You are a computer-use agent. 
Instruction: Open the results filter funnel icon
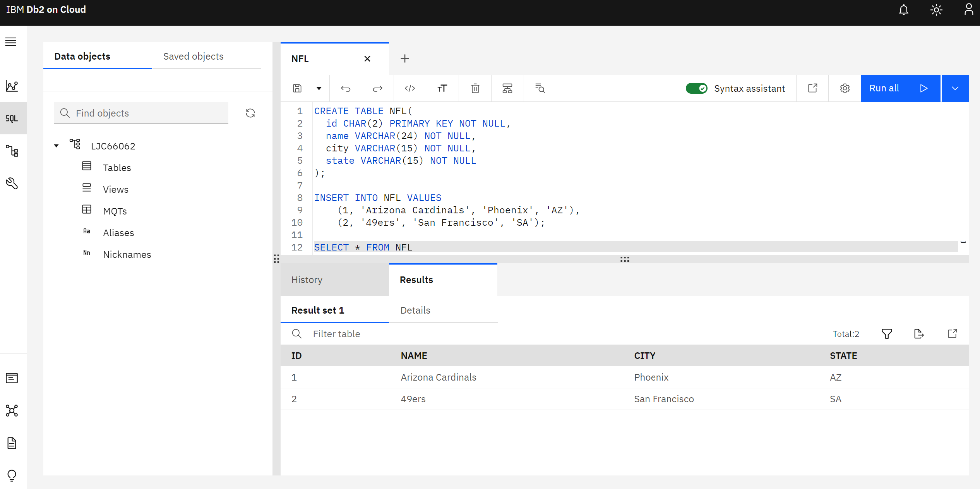tap(887, 334)
